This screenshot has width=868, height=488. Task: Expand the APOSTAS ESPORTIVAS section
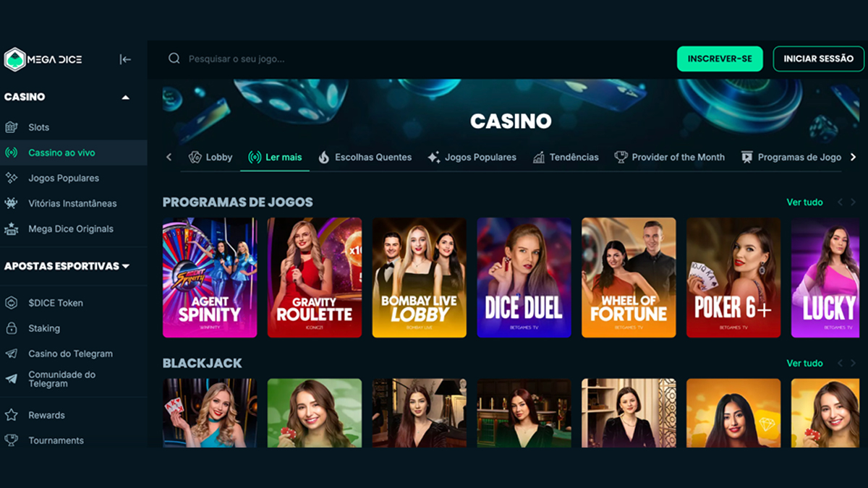(126, 266)
